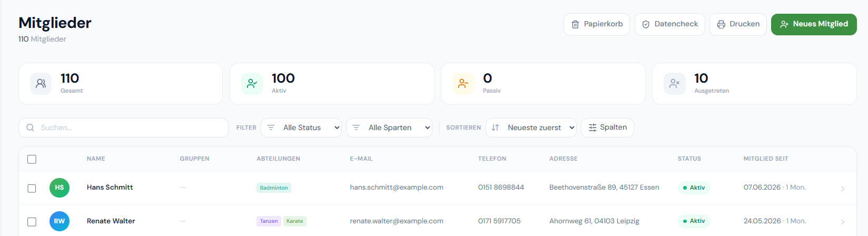The height and width of the screenshot is (236, 868).
Task: Click the Gesamt members icon
Action: tap(41, 83)
